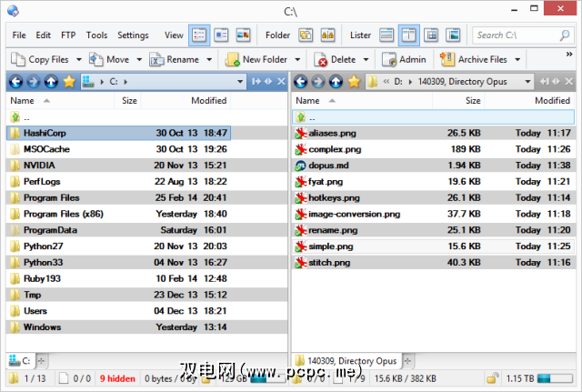The width and height of the screenshot is (582, 392).
Task: Select the explorer-style lister layout icon
Action: pyautogui.click(x=431, y=35)
